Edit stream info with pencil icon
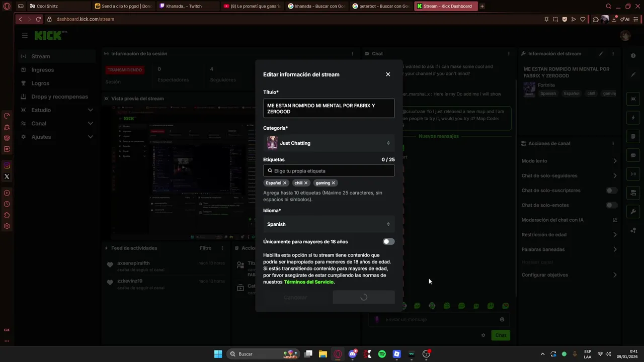The height and width of the screenshot is (362, 644). 601,54
